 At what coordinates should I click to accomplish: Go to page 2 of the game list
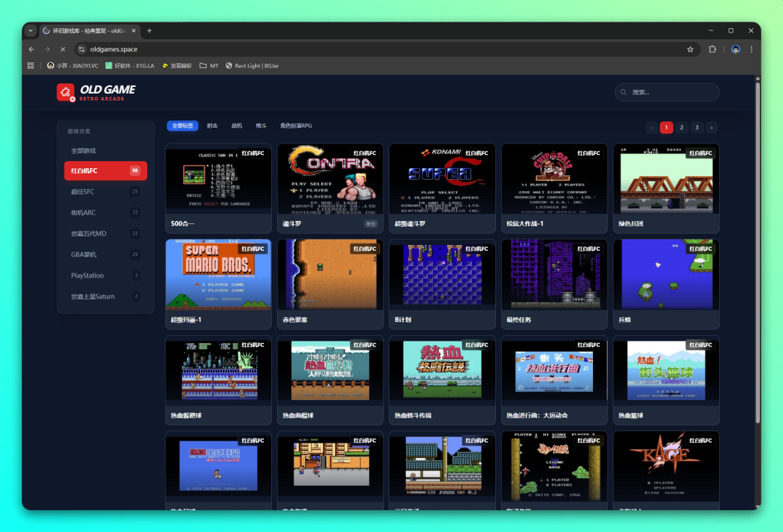pyautogui.click(x=681, y=128)
